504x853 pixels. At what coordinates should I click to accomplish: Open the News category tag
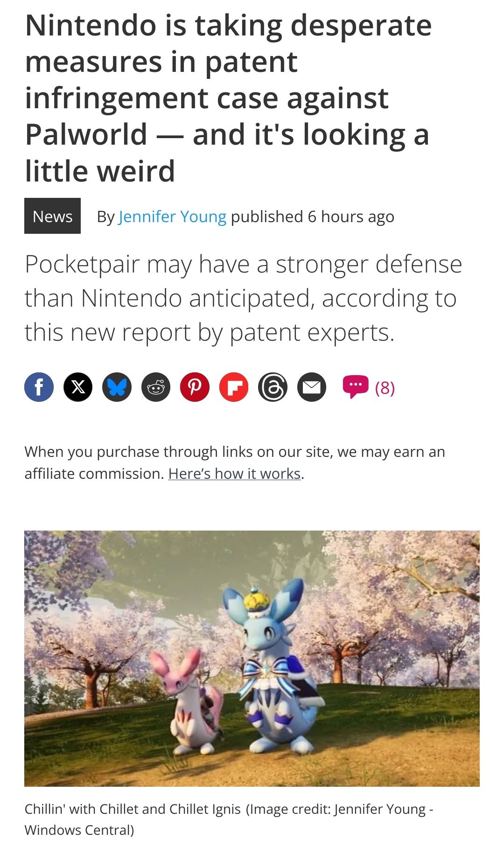52,216
